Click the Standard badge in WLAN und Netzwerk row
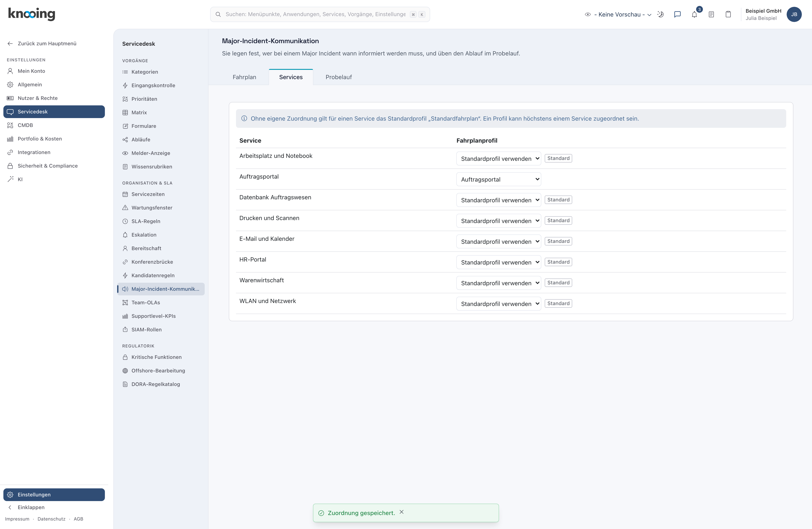 pyautogui.click(x=558, y=303)
